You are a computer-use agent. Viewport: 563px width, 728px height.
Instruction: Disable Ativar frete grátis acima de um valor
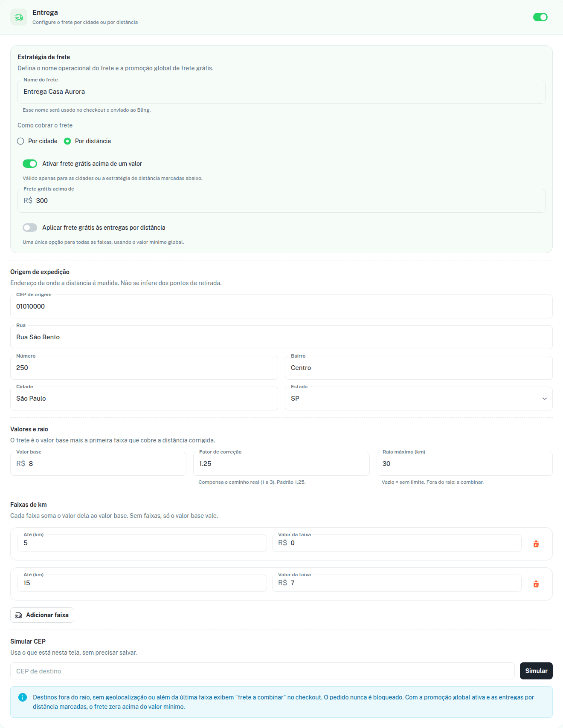point(30,164)
